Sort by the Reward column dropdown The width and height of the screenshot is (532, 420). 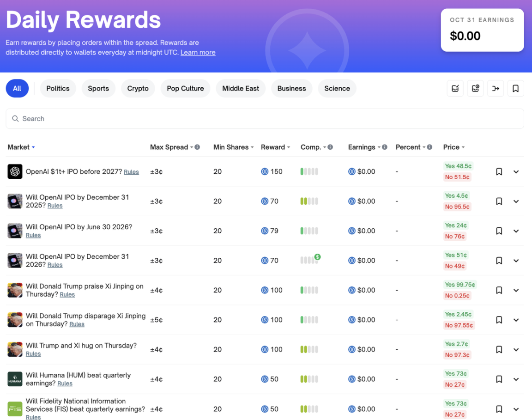[276, 147]
